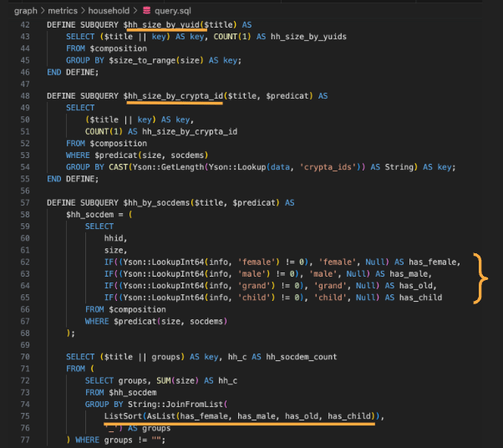Click the chevron after household breadcrumb
The width and height of the screenshot is (503, 448).
(x=135, y=11)
